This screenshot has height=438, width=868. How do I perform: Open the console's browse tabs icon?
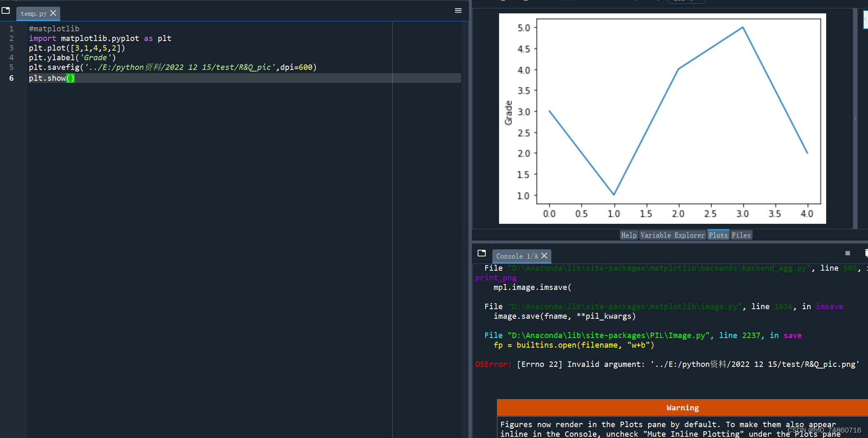pos(481,253)
